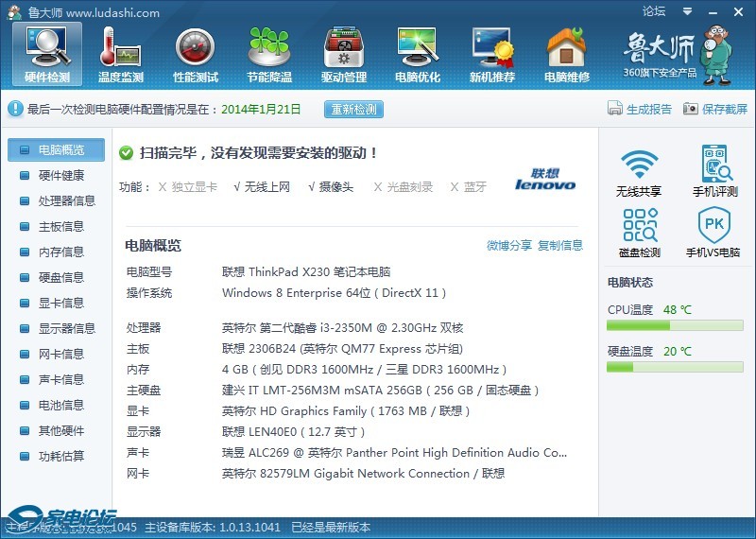Screen dimensions: 756x539
Task: Open 磁盘检测 disk check tool
Action: 640,233
